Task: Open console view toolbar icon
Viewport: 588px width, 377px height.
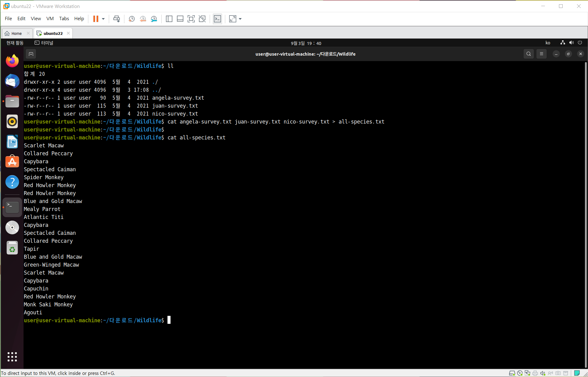Action: pyautogui.click(x=217, y=19)
